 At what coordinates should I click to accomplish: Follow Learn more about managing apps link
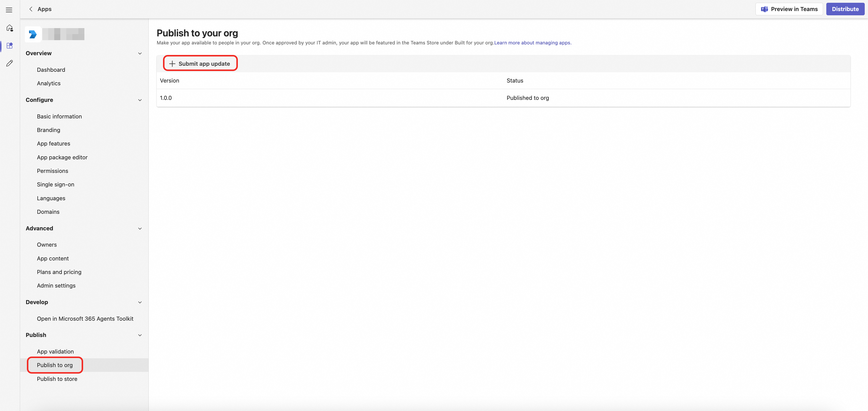click(x=532, y=43)
